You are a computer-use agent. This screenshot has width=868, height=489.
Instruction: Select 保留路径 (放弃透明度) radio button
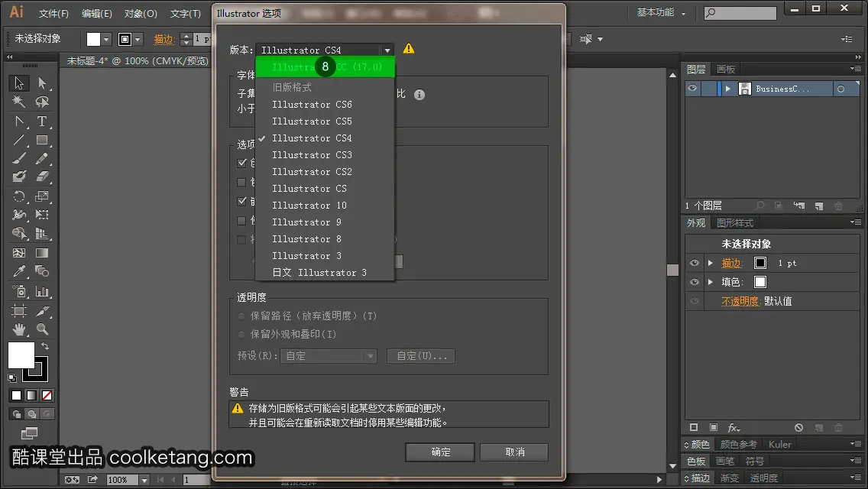[x=241, y=316]
